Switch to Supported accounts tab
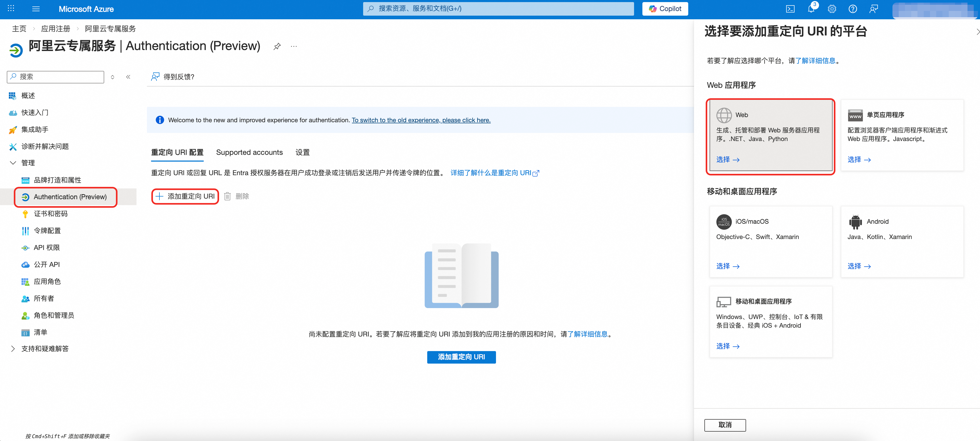Image resolution: width=980 pixels, height=441 pixels. click(x=249, y=152)
